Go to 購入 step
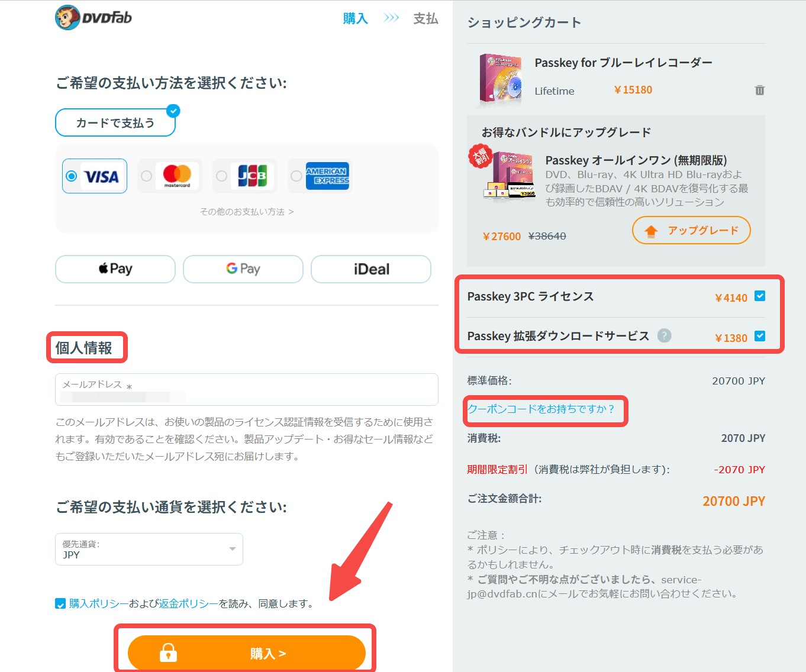This screenshot has height=672, width=806. [356, 19]
